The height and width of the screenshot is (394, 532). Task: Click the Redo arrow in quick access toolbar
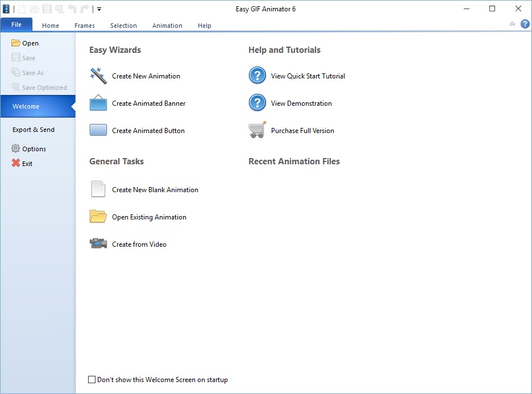click(85, 9)
